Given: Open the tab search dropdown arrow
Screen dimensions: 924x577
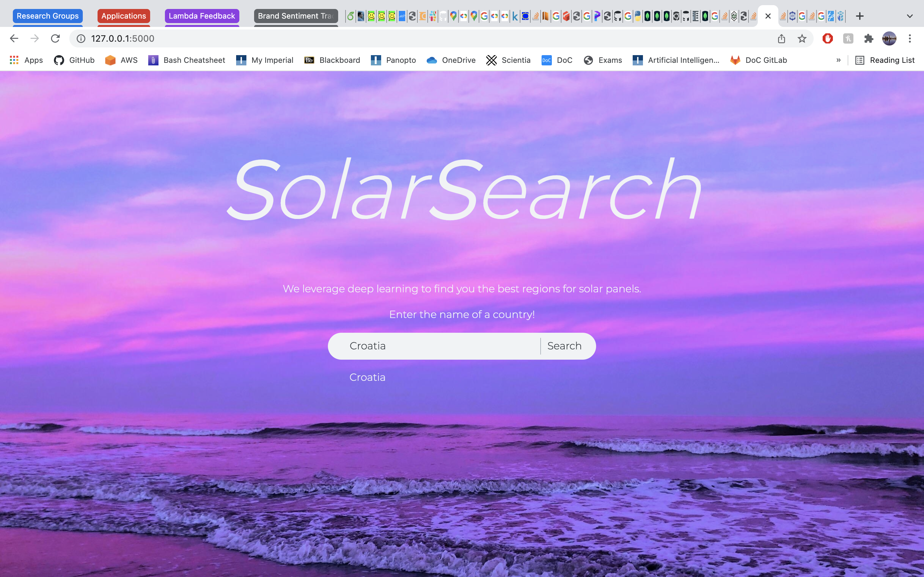Looking at the screenshot, I should click(x=910, y=16).
